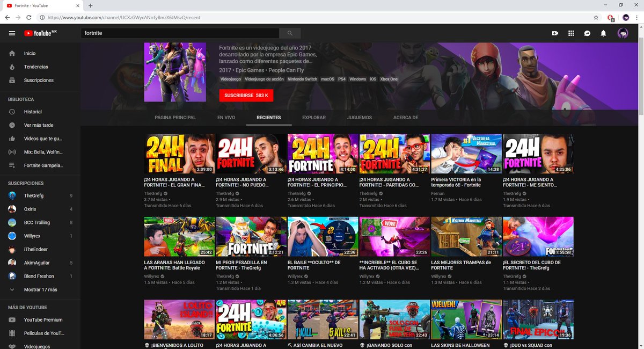Click the Videojuego de acción tag

coord(264,79)
